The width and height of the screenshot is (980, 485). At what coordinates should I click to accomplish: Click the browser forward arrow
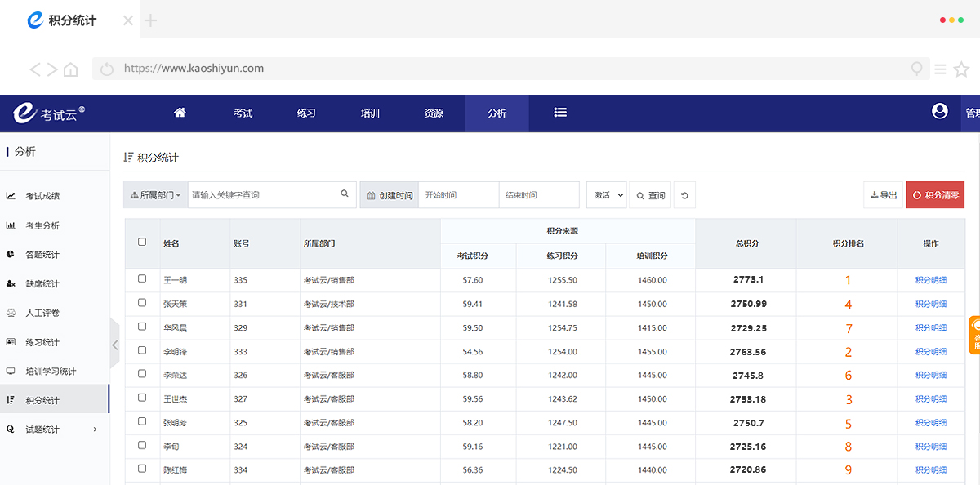click(x=52, y=69)
